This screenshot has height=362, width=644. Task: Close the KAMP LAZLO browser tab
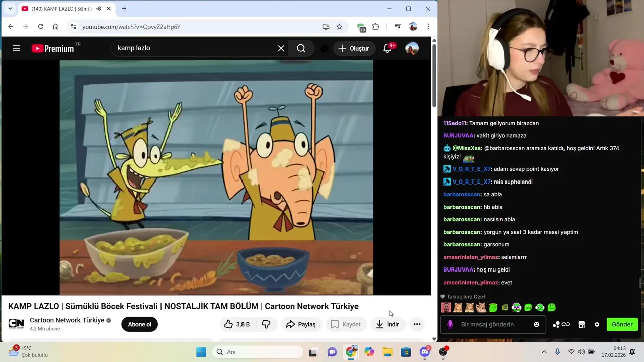[x=108, y=9]
